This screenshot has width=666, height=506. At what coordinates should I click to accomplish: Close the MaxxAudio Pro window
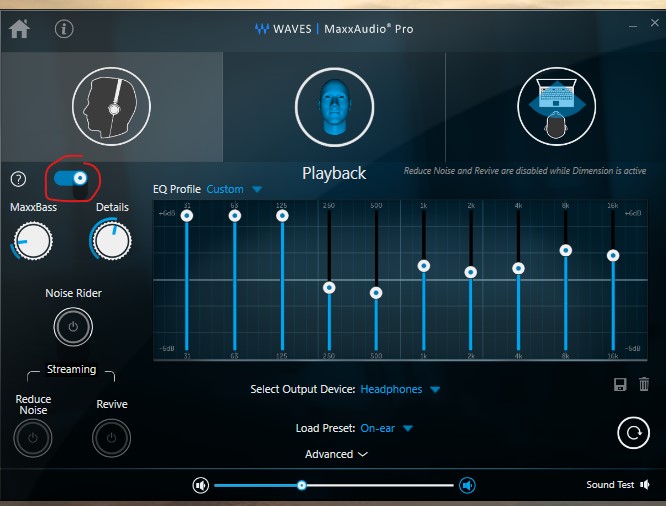click(x=655, y=23)
